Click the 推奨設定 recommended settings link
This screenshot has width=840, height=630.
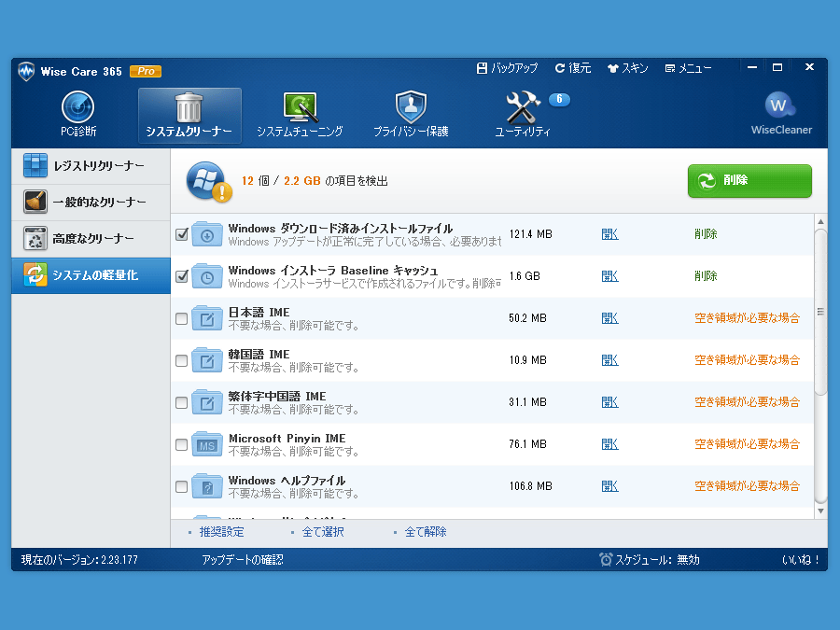[222, 532]
